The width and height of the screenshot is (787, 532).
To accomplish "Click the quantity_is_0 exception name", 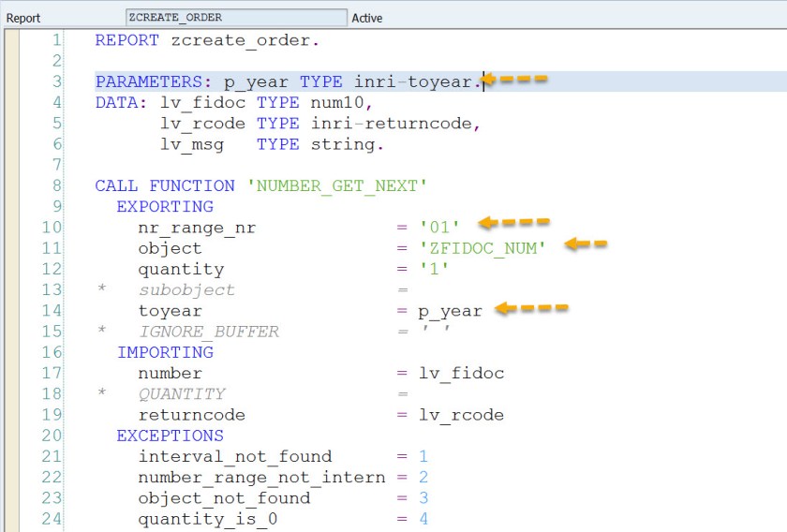I will coord(208,518).
